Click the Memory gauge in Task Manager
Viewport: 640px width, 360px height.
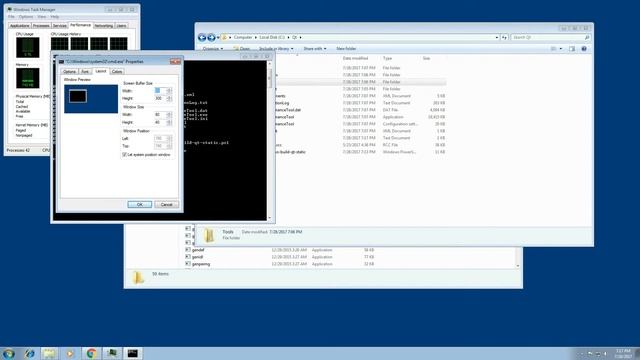point(28,78)
